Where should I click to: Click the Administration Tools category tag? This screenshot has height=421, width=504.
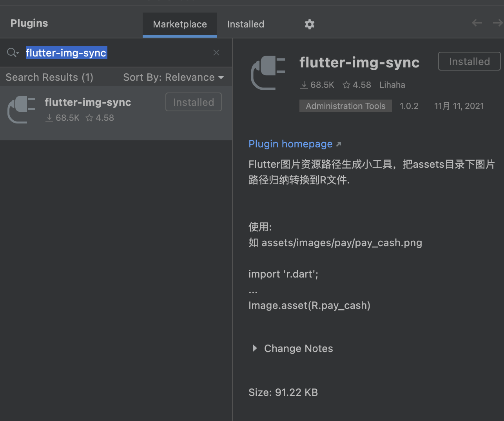pos(345,105)
